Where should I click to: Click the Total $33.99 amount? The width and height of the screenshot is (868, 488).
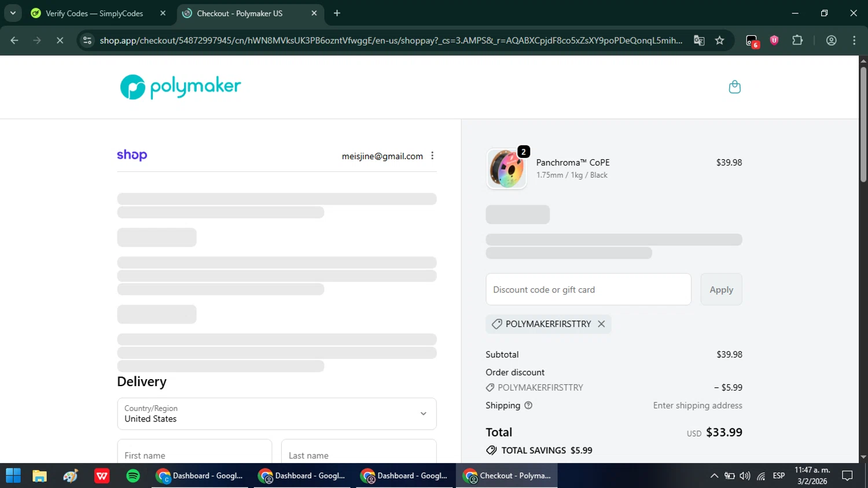(724, 432)
